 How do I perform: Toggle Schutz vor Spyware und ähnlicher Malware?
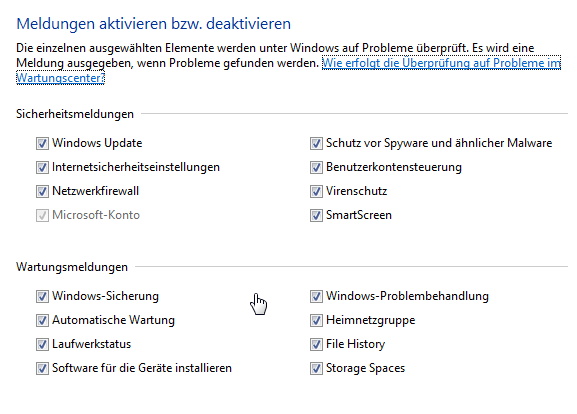tap(316, 143)
